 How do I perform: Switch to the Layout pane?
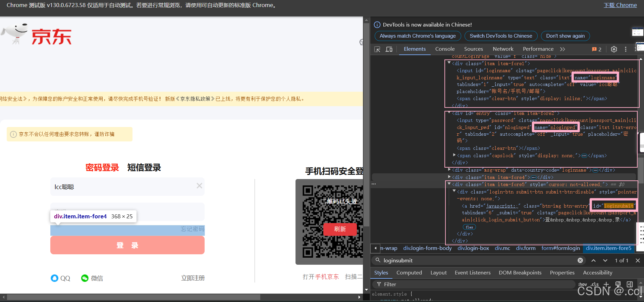(438, 273)
